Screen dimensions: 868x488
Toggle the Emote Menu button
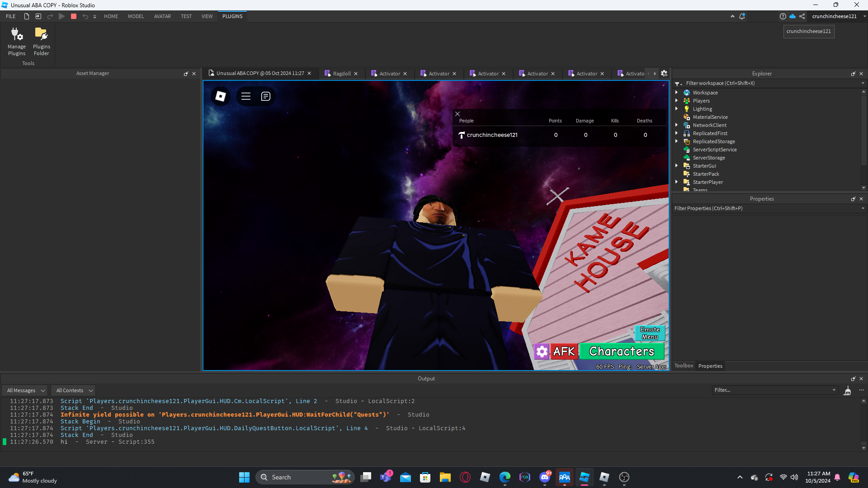pos(650,333)
